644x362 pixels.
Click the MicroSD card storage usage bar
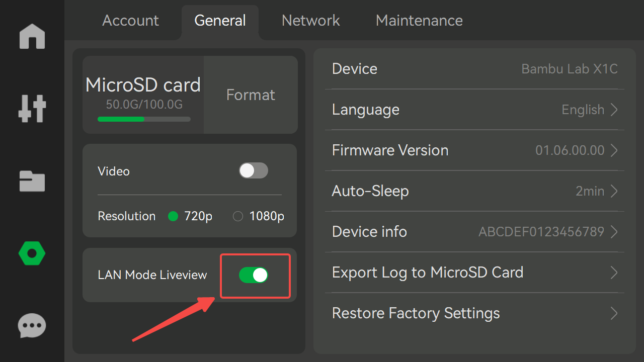coord(144,119)
